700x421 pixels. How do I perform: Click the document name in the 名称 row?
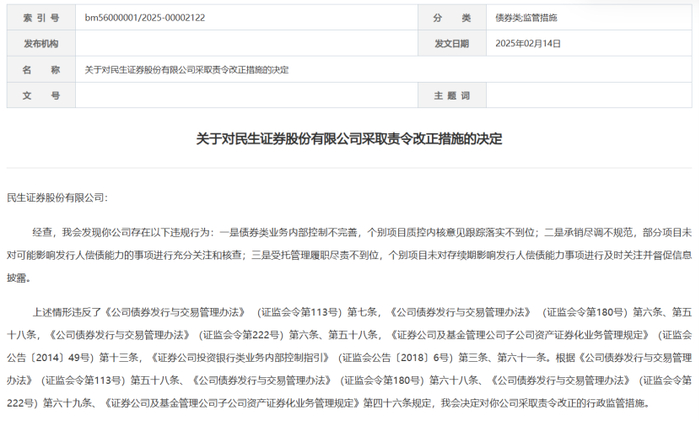pyautogui.click(x=187, y=70)
